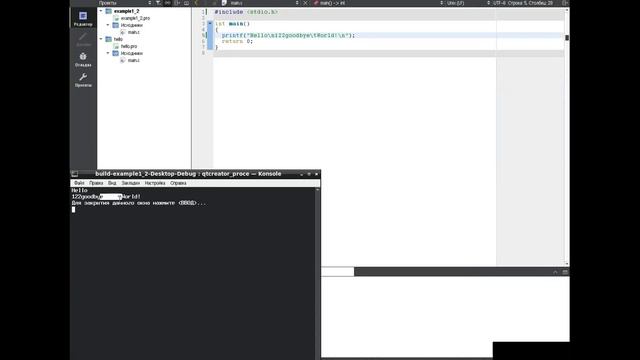
Task: Click the main.c file icon in editor toolbar
Action: click(224, 3)
